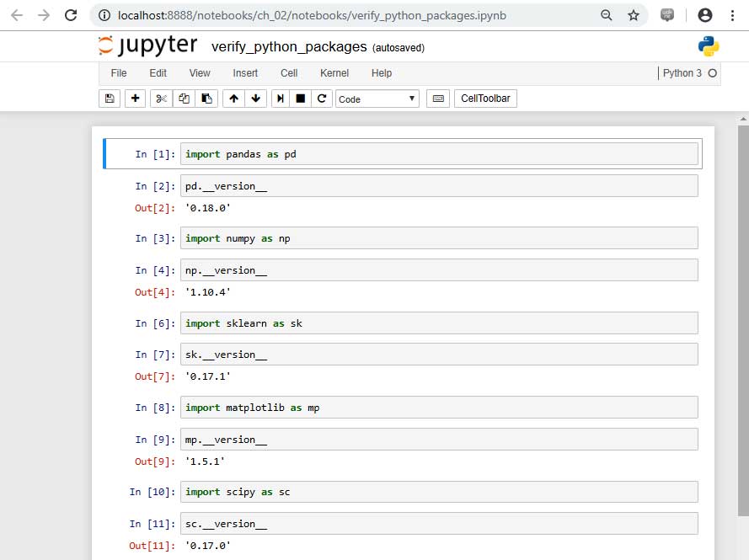This screenshot has width=749, height=560.
Task: Rename notebook via verify_python_packages title
Action: click(x=289, y=47)
